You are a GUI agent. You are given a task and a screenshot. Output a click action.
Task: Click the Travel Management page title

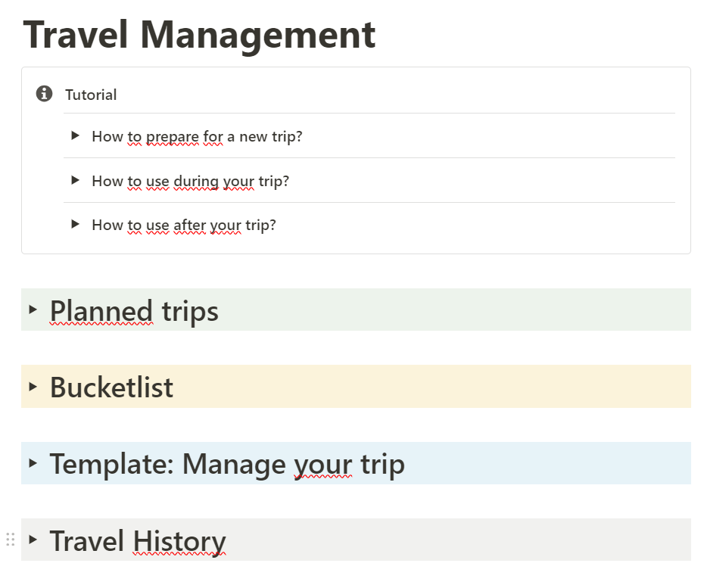click(200, 35)
